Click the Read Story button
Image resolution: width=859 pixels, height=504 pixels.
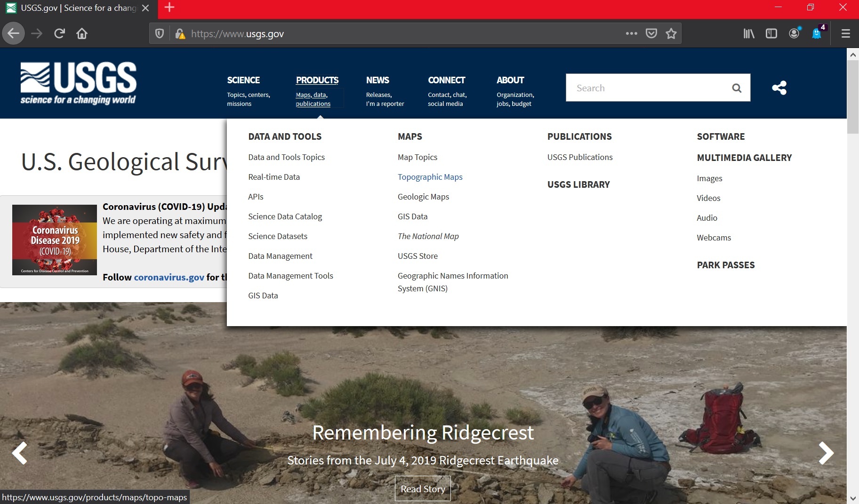[x=422, y=488]
